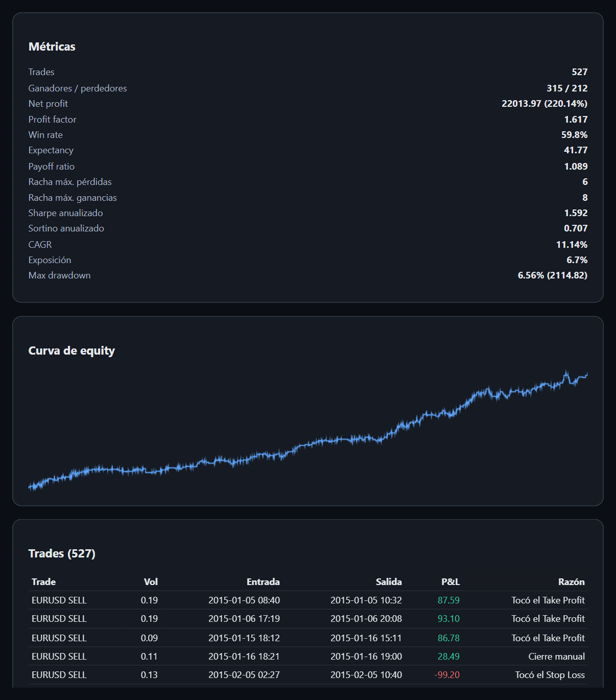Select the Net profit value 22013.97 (220.14%)

click(x=544, y=104)
